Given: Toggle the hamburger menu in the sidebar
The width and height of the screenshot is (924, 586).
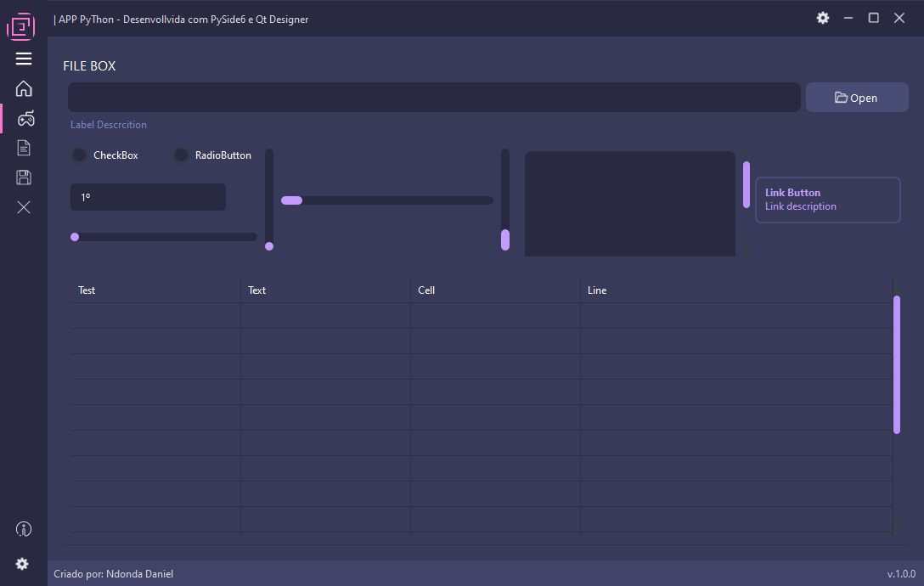Looking at the screenshot, I should [24, 59].
